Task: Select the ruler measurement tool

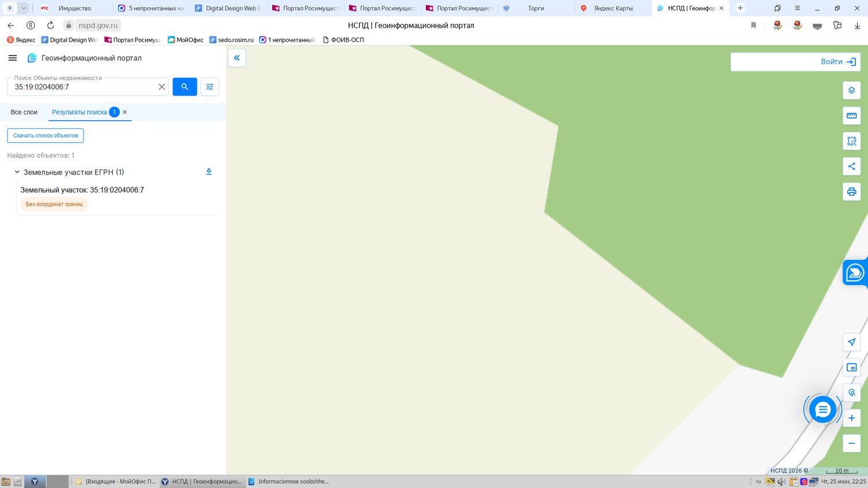Action: coord(852,116)
